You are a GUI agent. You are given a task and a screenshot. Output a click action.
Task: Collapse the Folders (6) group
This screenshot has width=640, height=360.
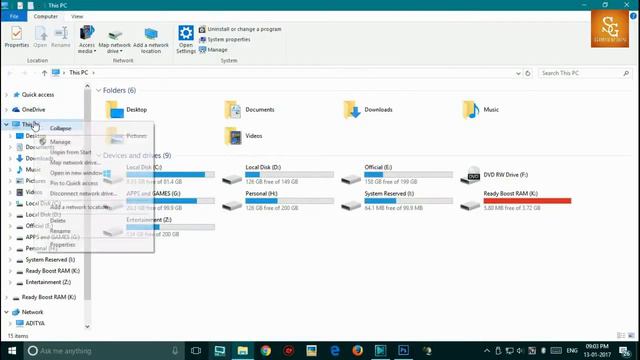pyautogui.click(x=98, y=90)
